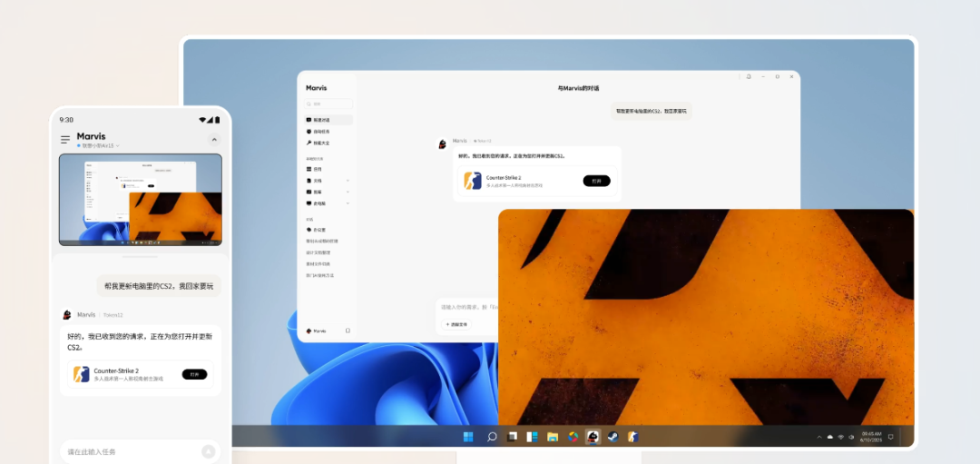980x464 pixels.
Task: Switch to the Marvis app on the taskbar
Action: pos(593,437)
